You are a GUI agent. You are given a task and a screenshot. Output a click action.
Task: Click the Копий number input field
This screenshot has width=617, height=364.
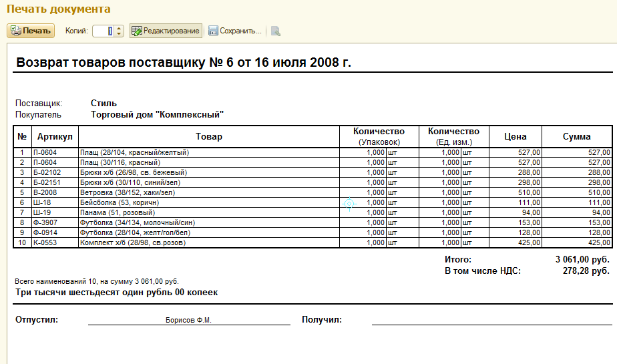104,31
